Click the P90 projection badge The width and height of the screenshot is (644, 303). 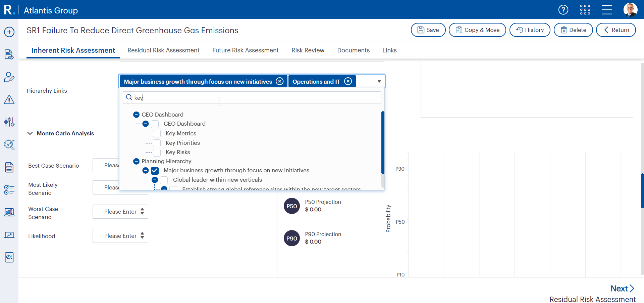tap(292, 238)
